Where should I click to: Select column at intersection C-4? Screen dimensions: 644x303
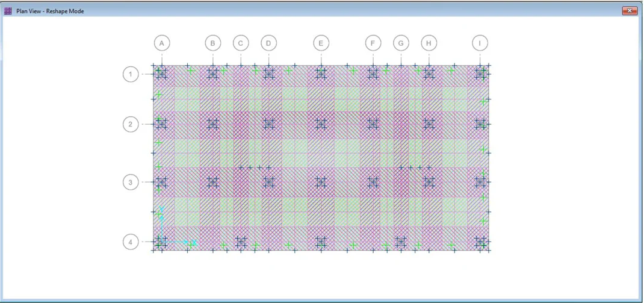[241, 242]
